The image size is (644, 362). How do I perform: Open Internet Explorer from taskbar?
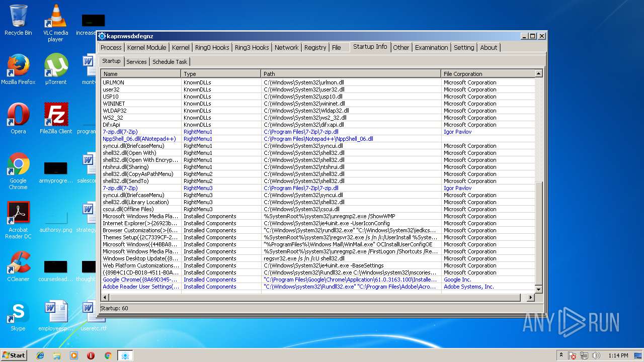click(x=40, y=355)
